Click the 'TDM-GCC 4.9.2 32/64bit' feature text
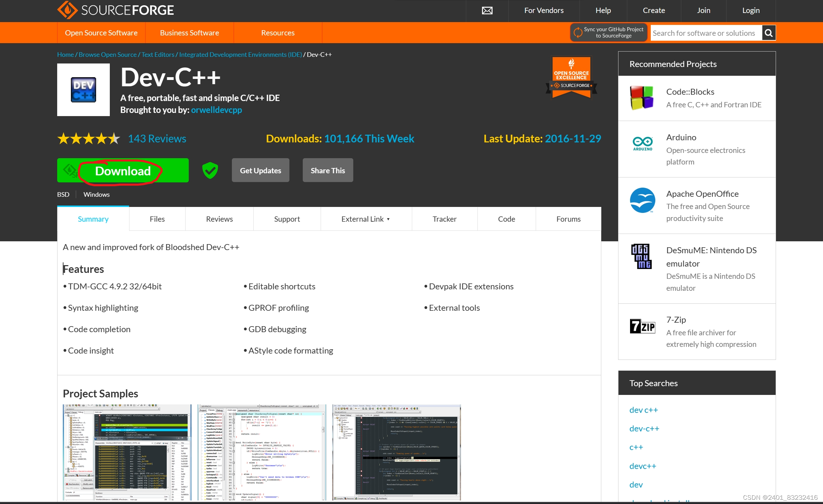Image resolution: width=823 pixels, height=504 pixels. (115, 287)
